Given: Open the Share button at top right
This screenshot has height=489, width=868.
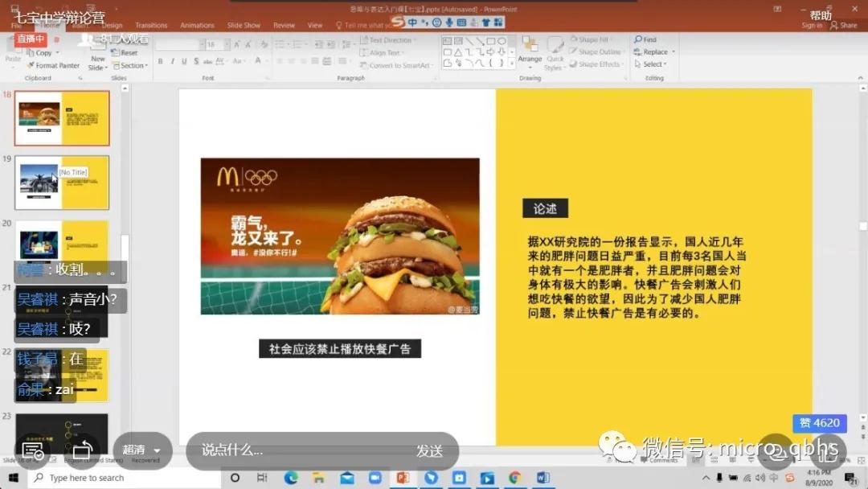Looking at the screenshot, I should [x=844, y=26].
